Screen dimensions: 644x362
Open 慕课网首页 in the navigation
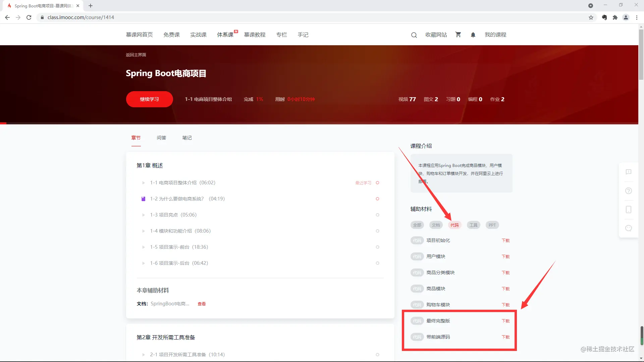click(139, 35)
